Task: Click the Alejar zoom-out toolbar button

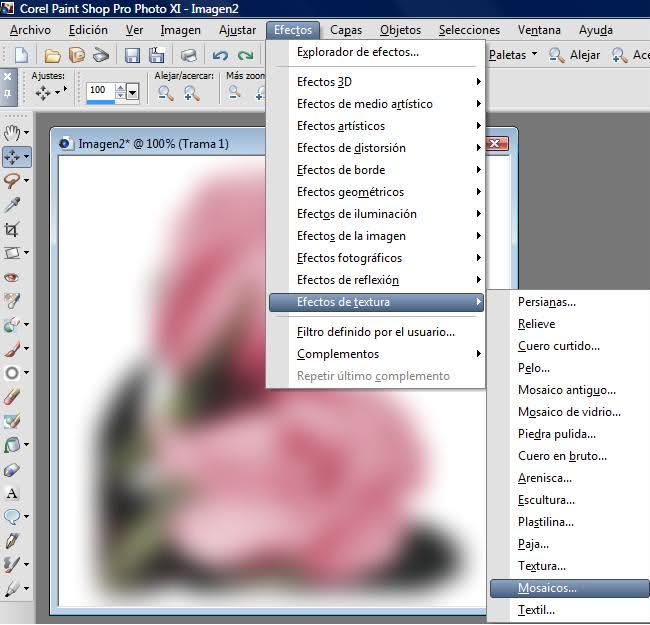Action: click(574, 55)
